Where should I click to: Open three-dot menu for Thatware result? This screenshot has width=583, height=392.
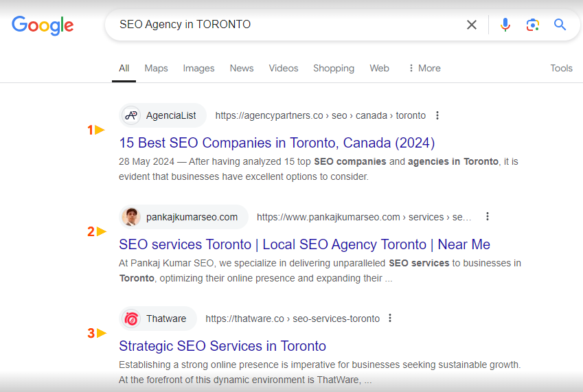tap(389, 318)
